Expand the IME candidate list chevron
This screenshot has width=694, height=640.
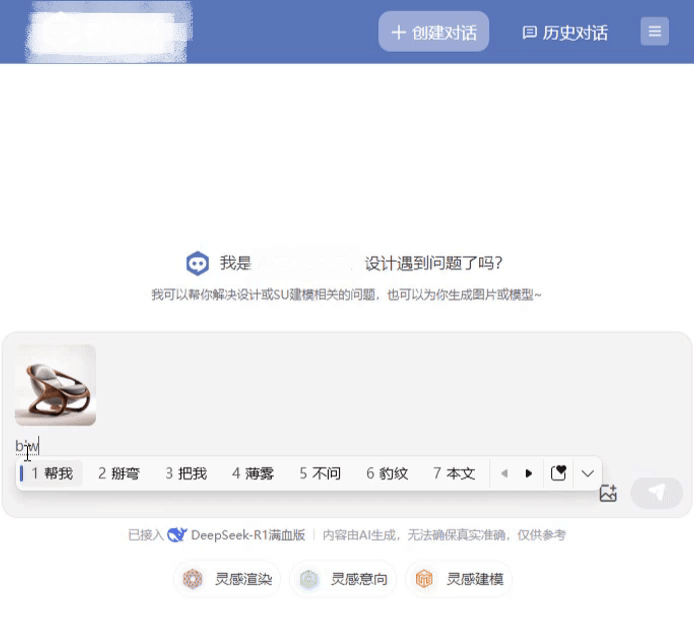pyautogui.click(x=588, y=473)
